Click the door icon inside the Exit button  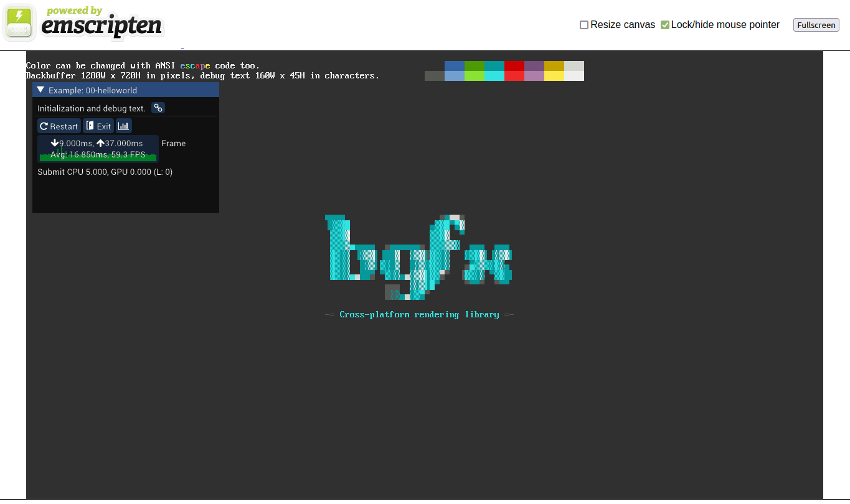coord(92,125)
